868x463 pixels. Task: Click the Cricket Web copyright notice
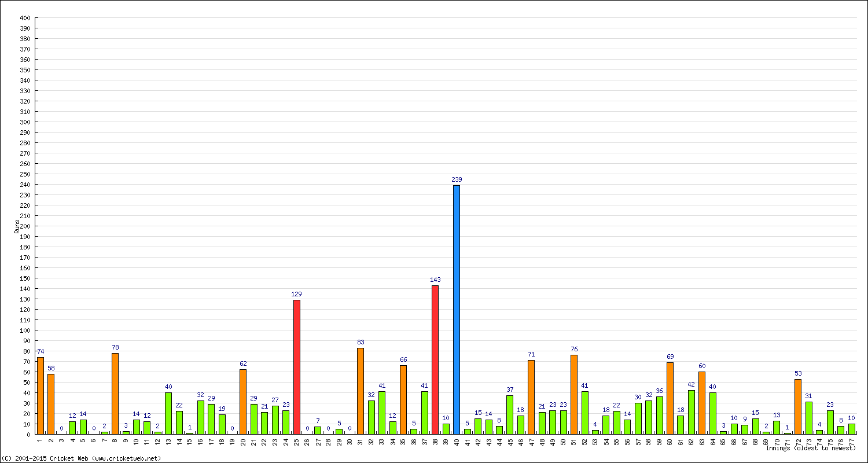click(x=82, y=458)
